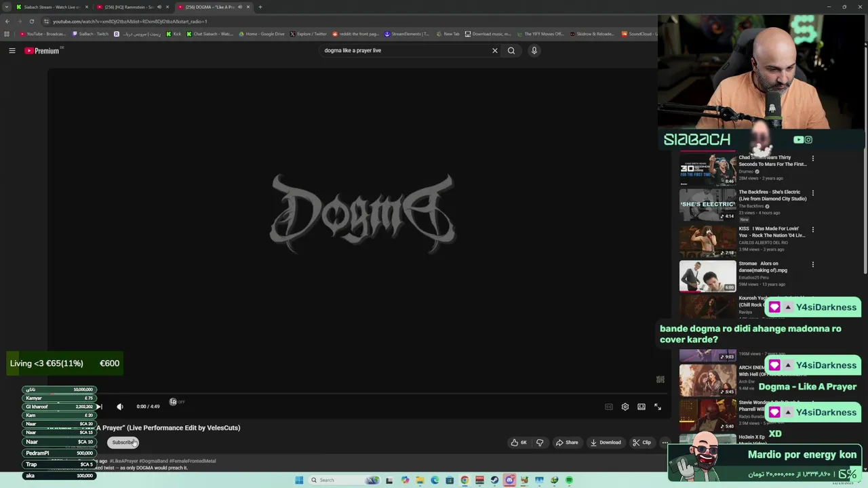868x488 pixels.
Task: Open options for Stromae video
Action: pyautogui.click(x=813, y=264)
